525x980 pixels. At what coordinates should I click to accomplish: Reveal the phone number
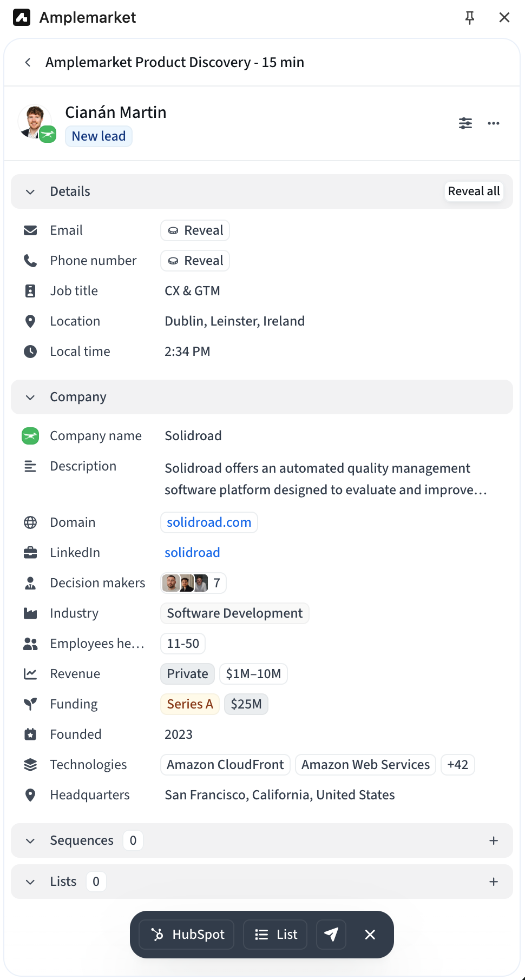pyautogui.click(x=195, y=261)
